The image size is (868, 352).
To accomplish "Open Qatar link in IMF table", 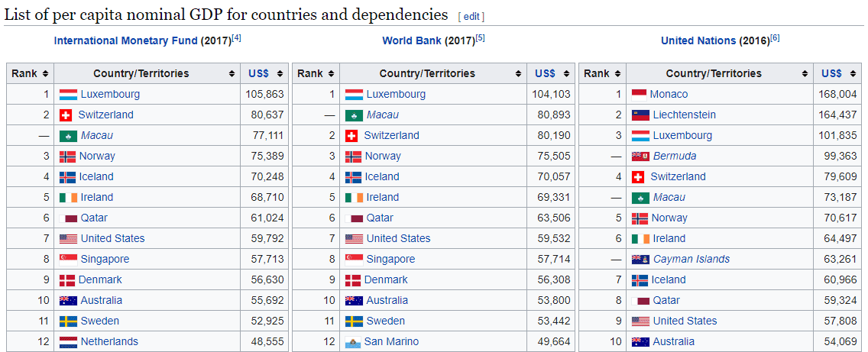I will (x=94, y=218).
